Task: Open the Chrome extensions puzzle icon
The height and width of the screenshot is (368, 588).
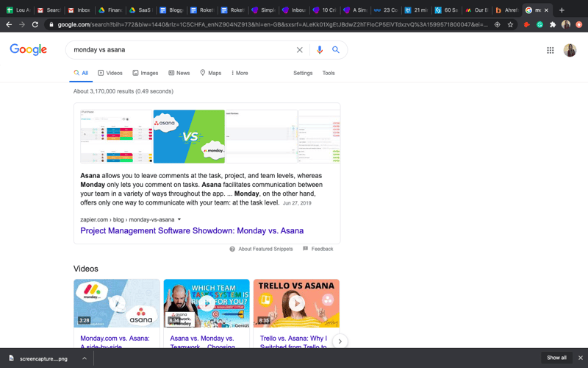Action: coord(553,25)
